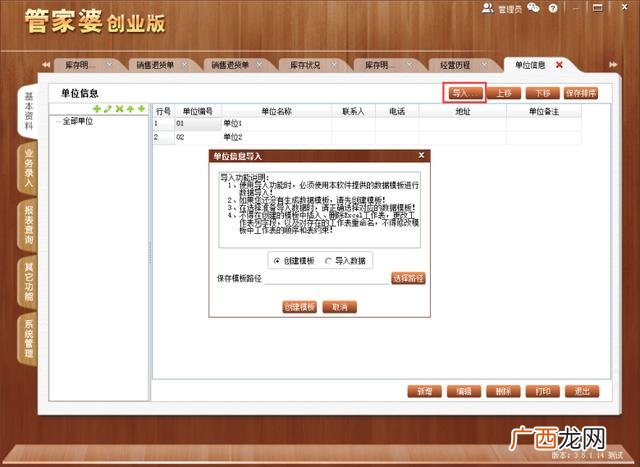The height and width of the screenshot is (467, 640).
Task: Click the 联系人 column header
Action: 353,111
